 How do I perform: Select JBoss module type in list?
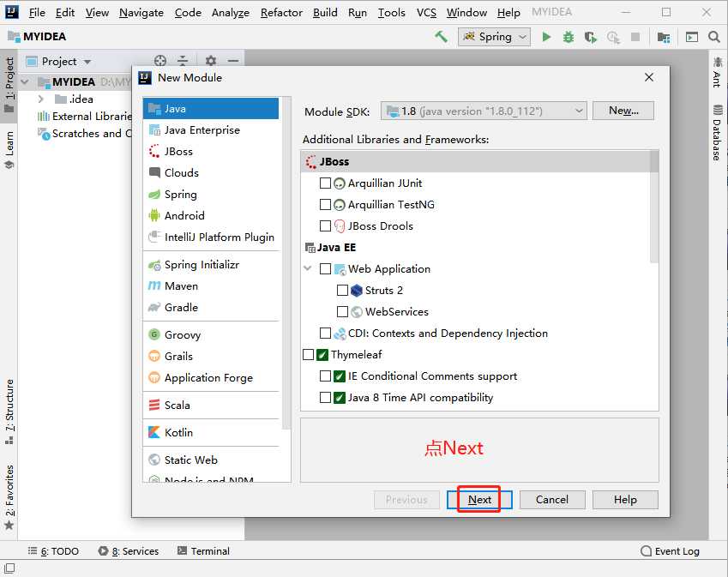point(211,152)
